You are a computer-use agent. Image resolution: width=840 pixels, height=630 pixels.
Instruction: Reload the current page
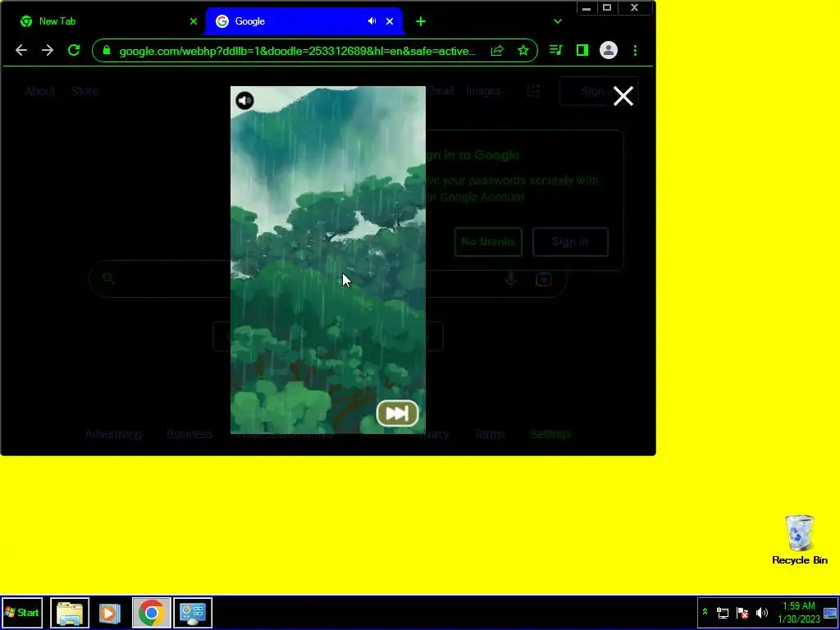click(x=74, y=50)
